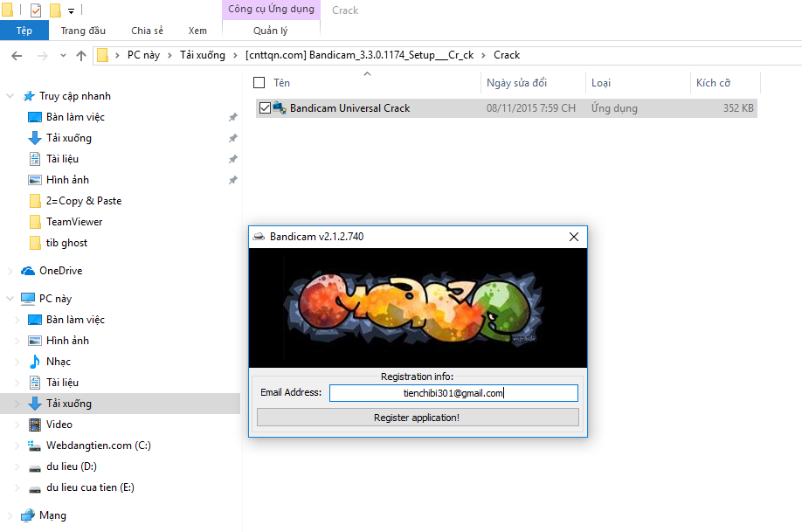The image size is (802, 532).
Task: Collapse the PC này tree node
Action: pyautogui.click(x=10, y=298)
